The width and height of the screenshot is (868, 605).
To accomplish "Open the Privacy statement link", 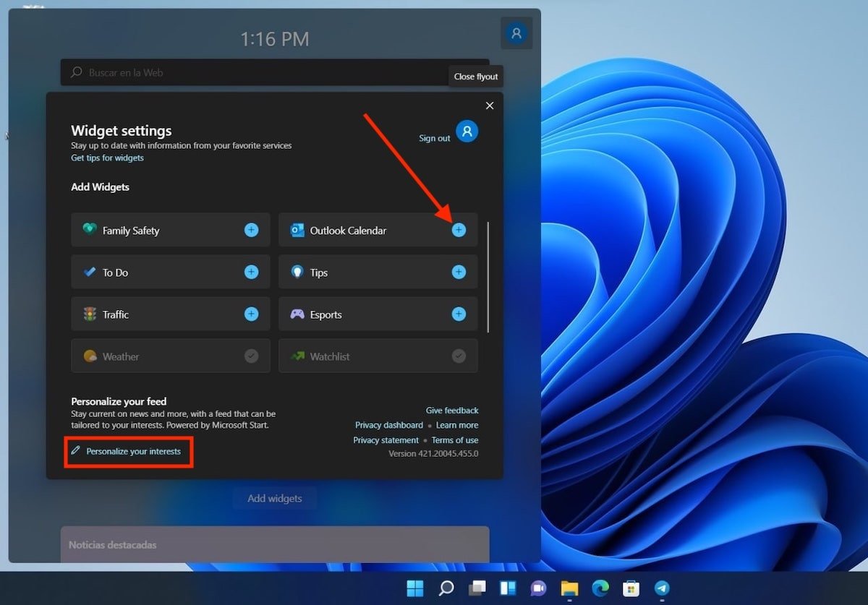I will [386, 440].
